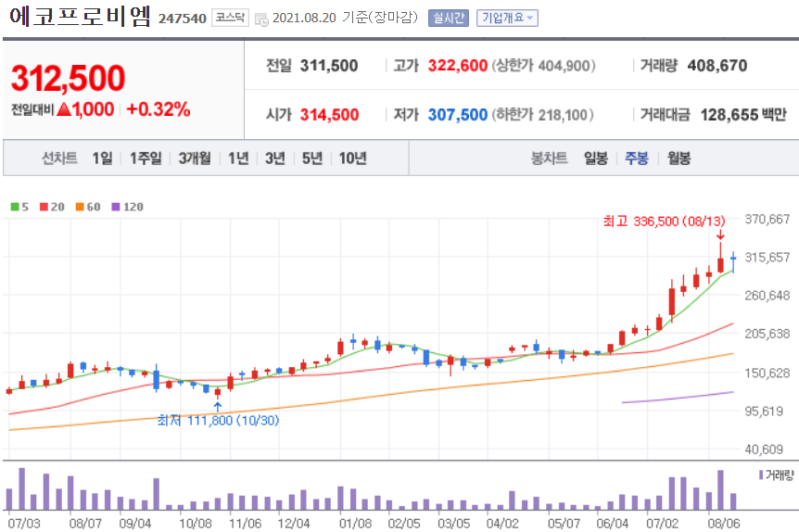Open the 기업개요 dropdown

(x=507, y=19)
